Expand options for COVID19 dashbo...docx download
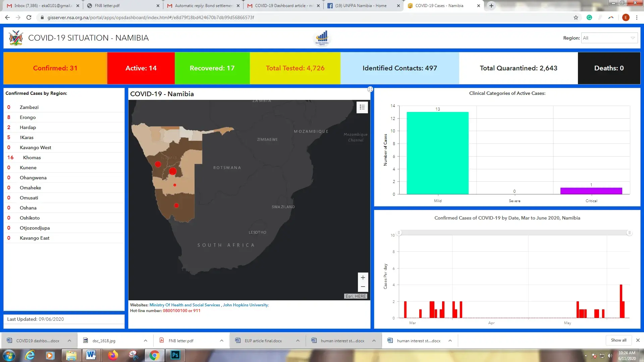The image size is (644, 362). coord(69,341)
